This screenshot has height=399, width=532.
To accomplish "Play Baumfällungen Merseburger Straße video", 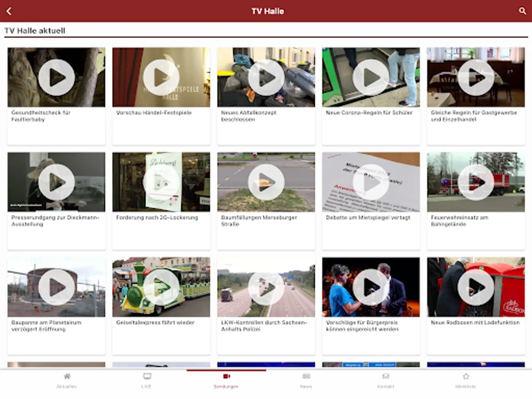I will 266,182.
